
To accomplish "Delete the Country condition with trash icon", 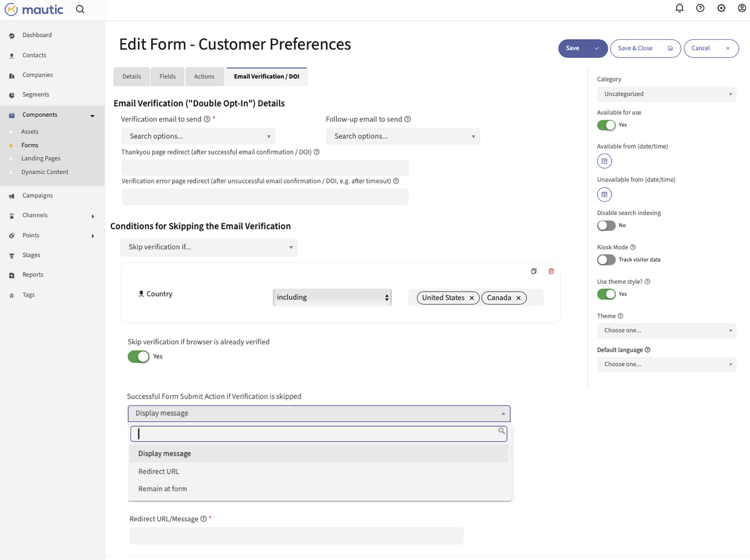I will point(551,272).
